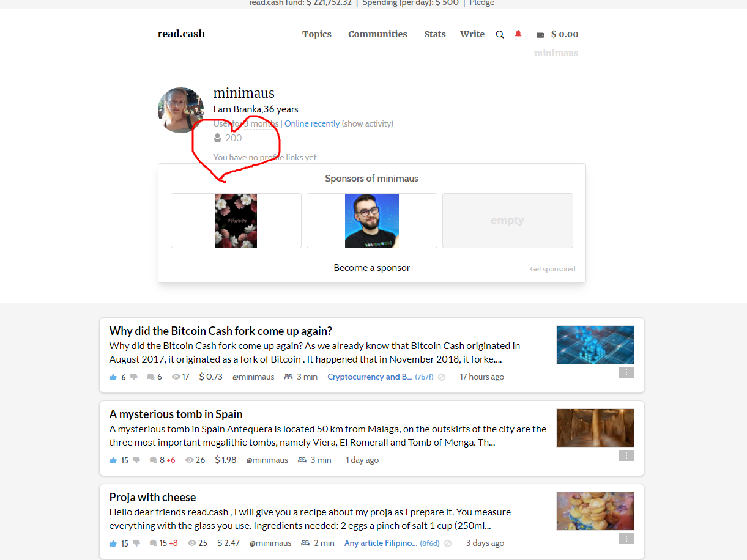Downvote the Bitcoin Cash fork article
Image resolution: width=747 pixels, height=560 pixels.
pos(134,377)
